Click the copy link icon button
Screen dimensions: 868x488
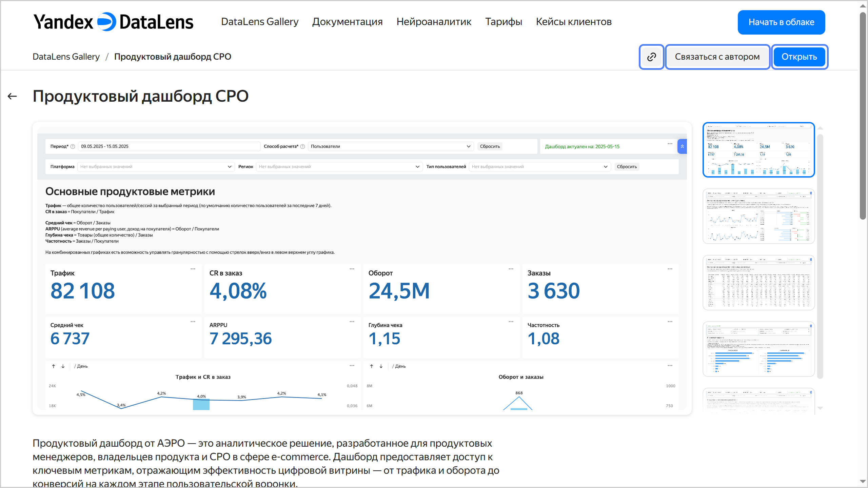tap(651, 57)
